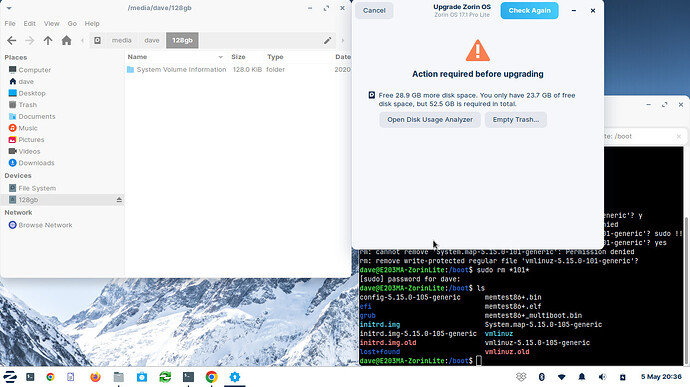Open the View menu

(x=51, y=23)
